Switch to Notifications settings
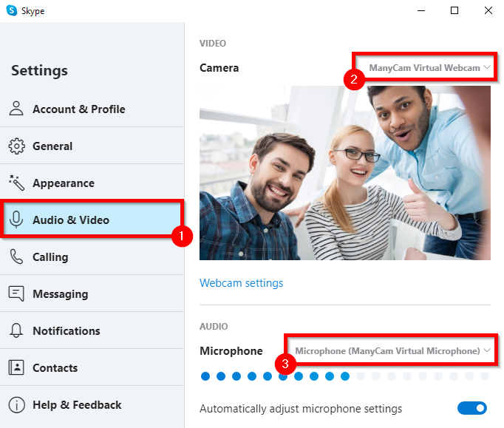 click(66, 330)
